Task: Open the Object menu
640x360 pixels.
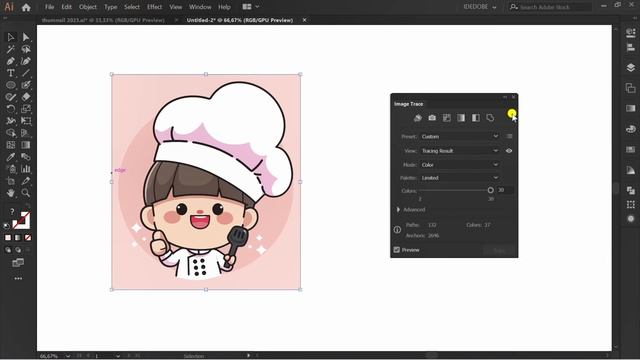Action: pos(88,7)
